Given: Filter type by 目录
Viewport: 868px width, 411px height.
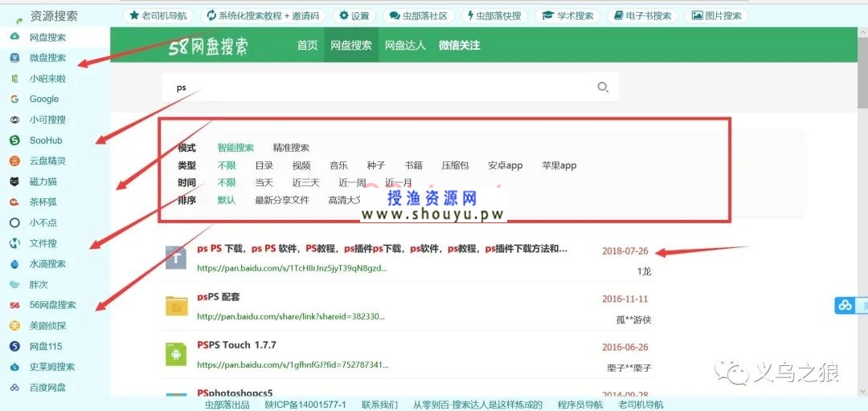Looking at the screenshot, I should tap(264, 165).
